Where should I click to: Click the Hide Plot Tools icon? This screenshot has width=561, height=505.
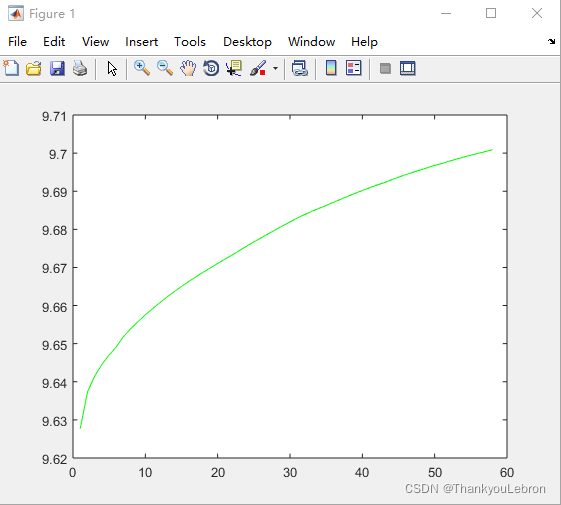point(385,68)
